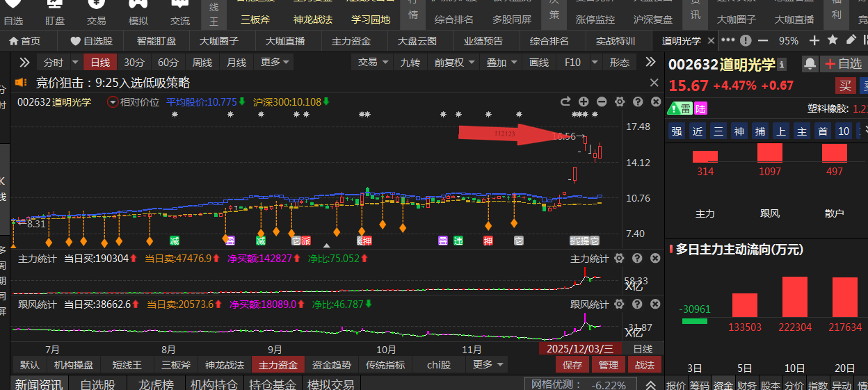Expand chart toolbar right double-chevron
868x390 pixels.
(651, 63)
